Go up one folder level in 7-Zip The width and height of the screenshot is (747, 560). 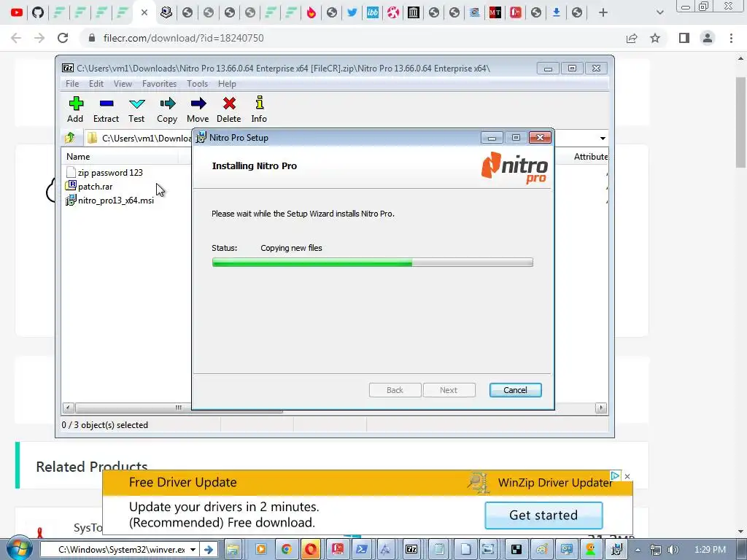(70, 138)
